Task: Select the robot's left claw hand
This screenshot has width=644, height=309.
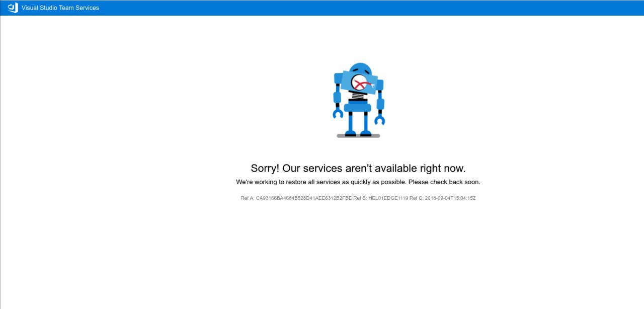Action: [338, 114]
